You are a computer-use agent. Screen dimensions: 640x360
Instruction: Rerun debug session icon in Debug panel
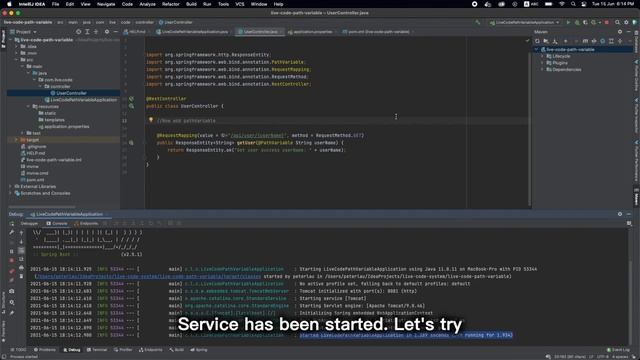coord(12,224)
